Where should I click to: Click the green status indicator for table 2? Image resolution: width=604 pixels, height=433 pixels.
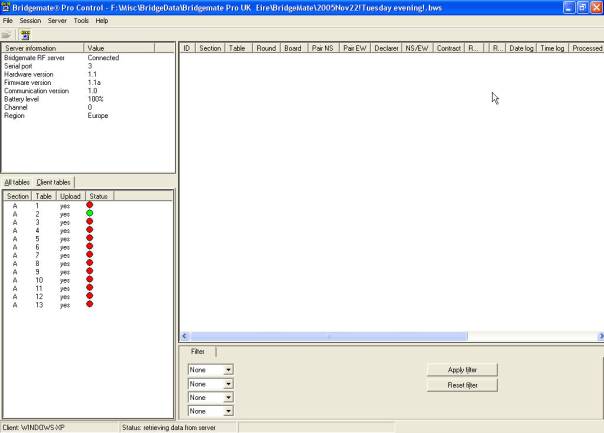point(90,213)
